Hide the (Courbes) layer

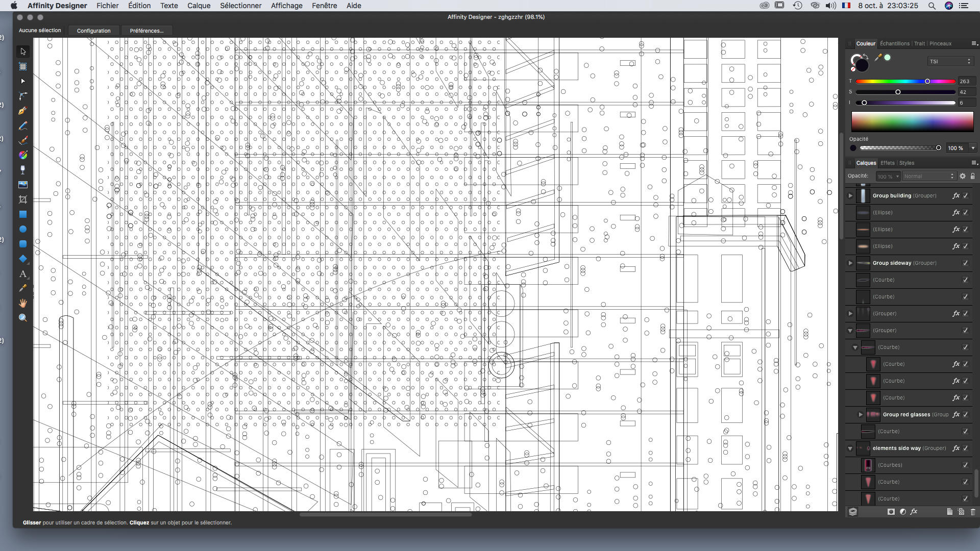966,465
